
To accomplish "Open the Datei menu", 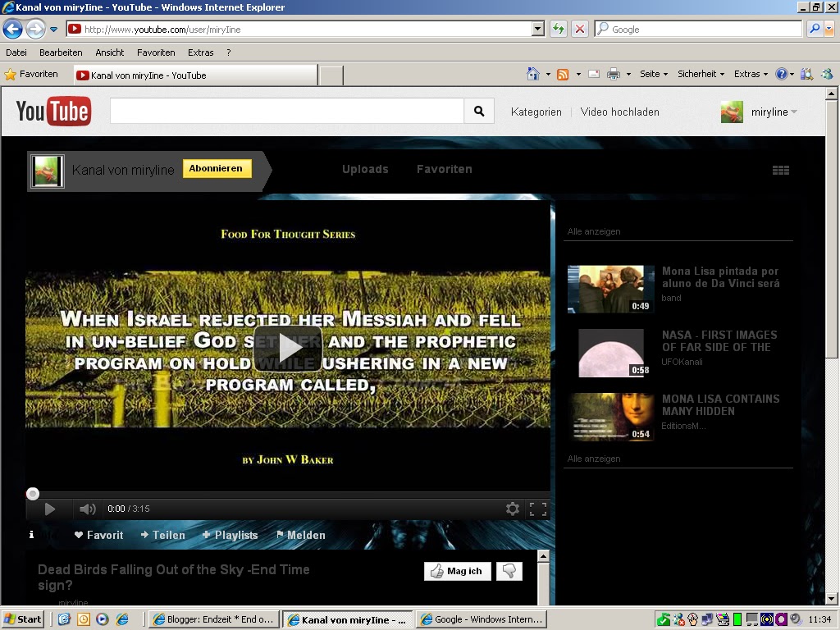I will coord(16,52).
